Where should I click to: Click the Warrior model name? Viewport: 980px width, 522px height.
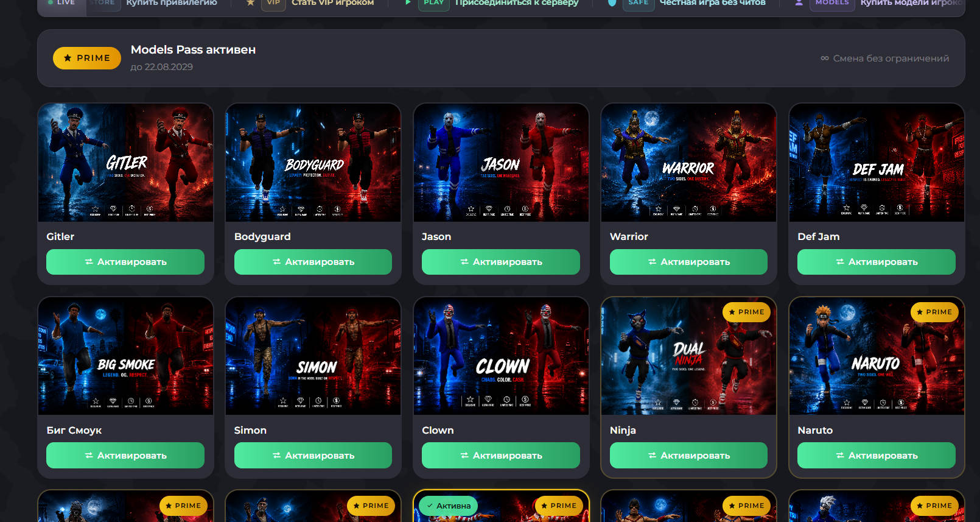[629, 236]
